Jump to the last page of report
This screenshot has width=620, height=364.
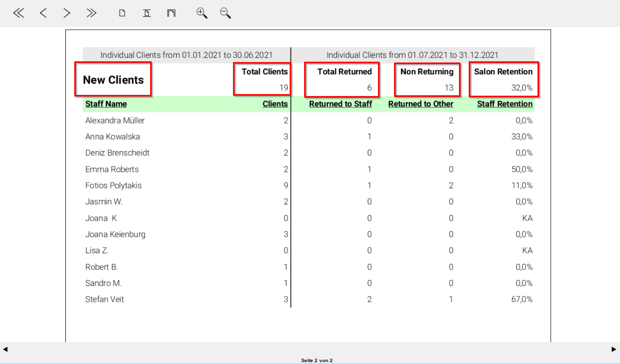[91, 13]
